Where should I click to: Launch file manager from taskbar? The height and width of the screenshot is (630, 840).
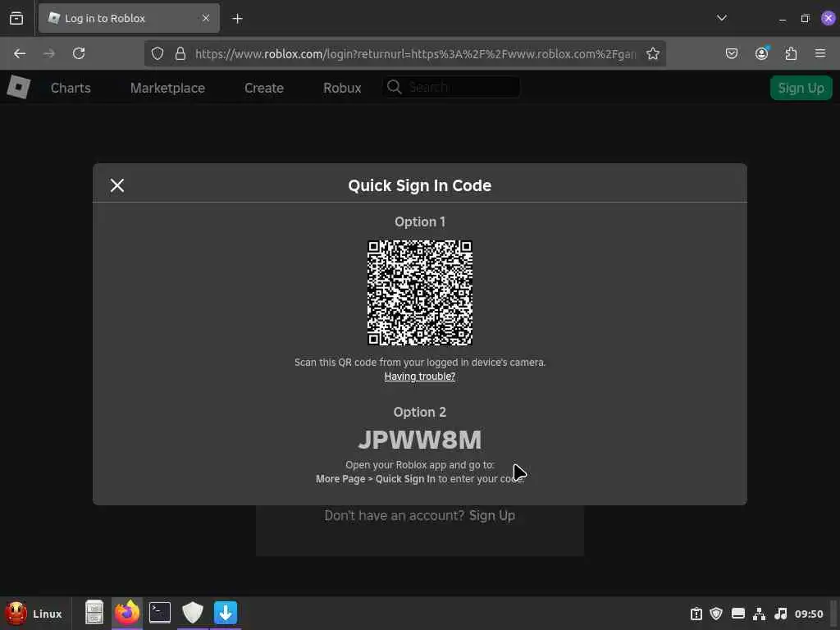pos(94,612)
